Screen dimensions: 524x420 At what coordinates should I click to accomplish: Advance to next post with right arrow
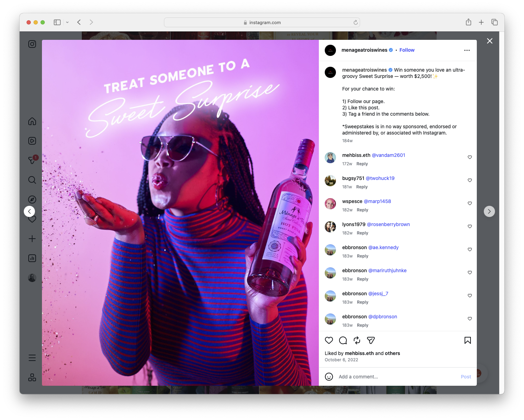click(x=489, y=211)
